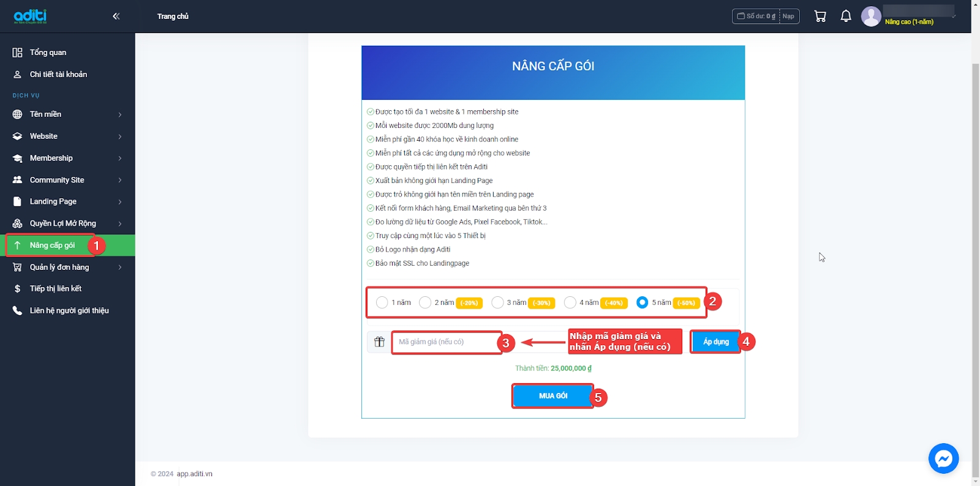Click the Tổng quan dashboard icon
The image size is (980, 486).
(x=17, y=53)
